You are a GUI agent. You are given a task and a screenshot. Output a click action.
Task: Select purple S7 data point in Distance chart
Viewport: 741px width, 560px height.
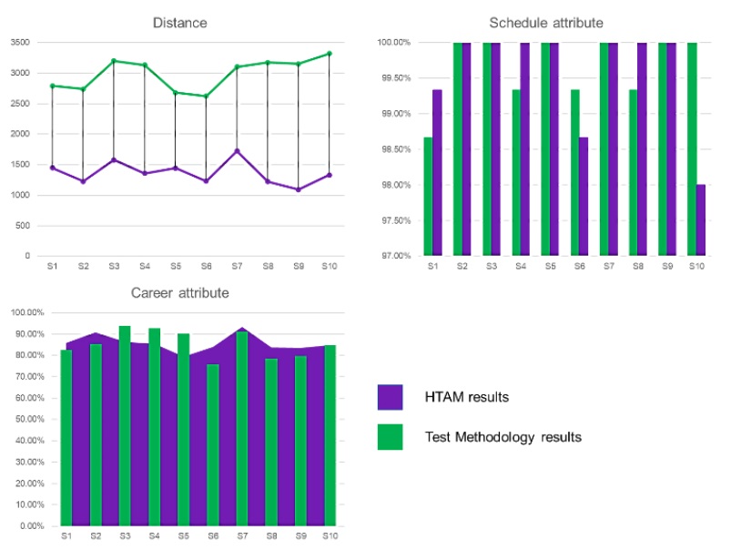tap(237, 151)
